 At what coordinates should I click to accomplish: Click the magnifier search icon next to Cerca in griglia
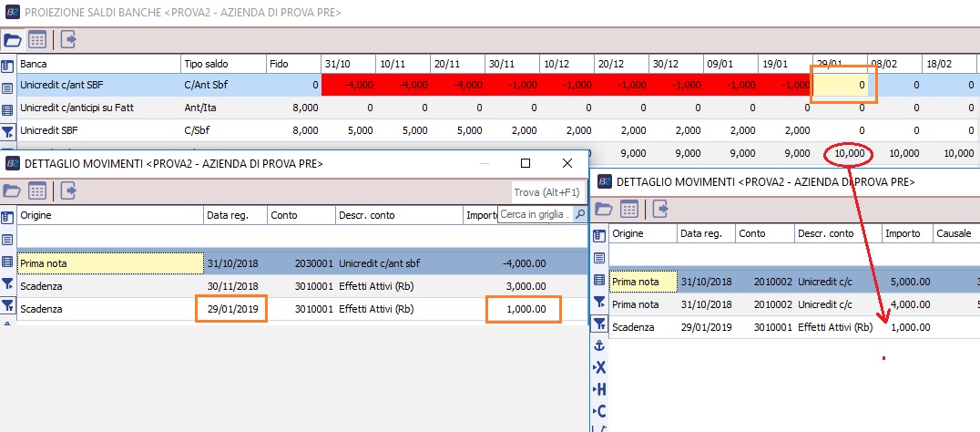[x=580, y=214]
